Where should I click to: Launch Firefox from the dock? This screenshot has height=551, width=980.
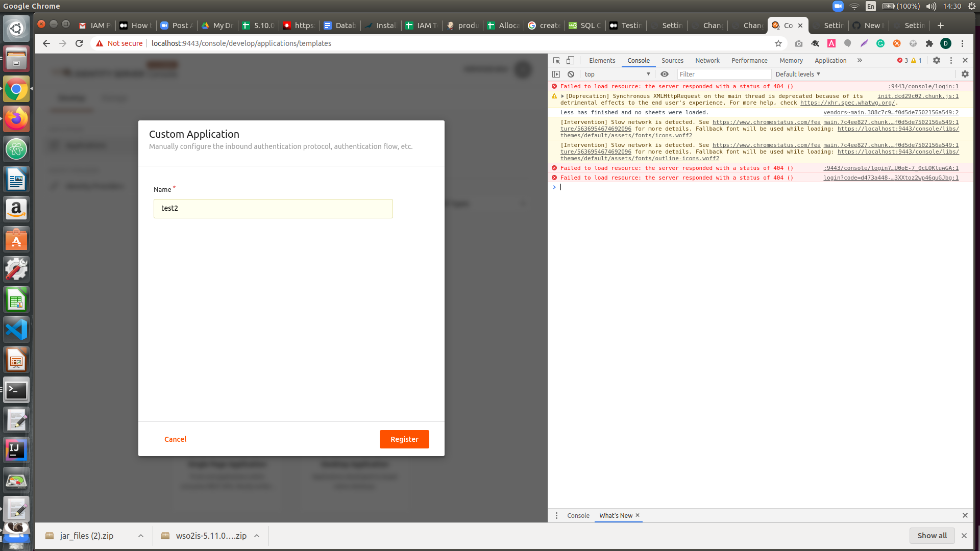16,119
